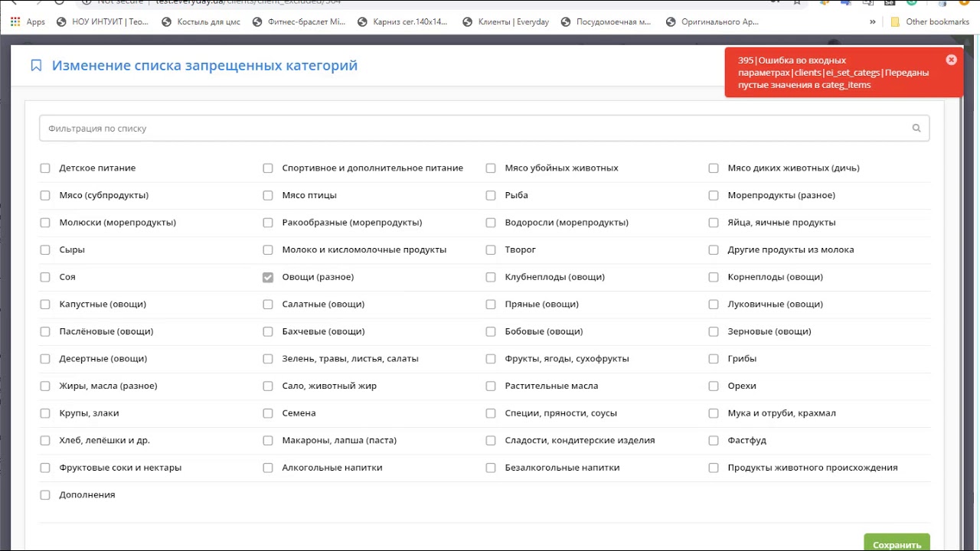Click the Молоко и кисломолочные продукты label
Screen dimensions: 980x551
coord(364,249)
